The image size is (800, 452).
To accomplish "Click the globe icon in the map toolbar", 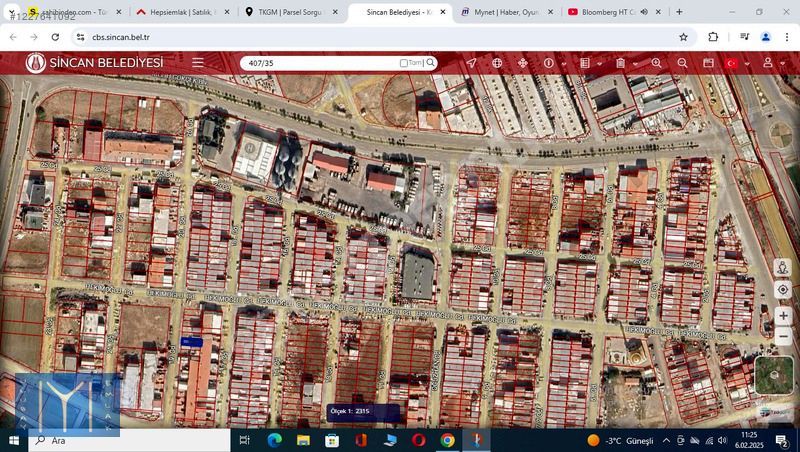I will (497, 62).
